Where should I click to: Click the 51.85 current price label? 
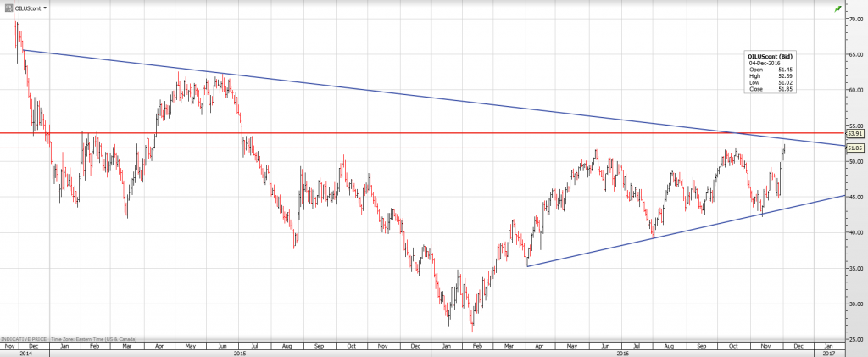tap(855, 148)
